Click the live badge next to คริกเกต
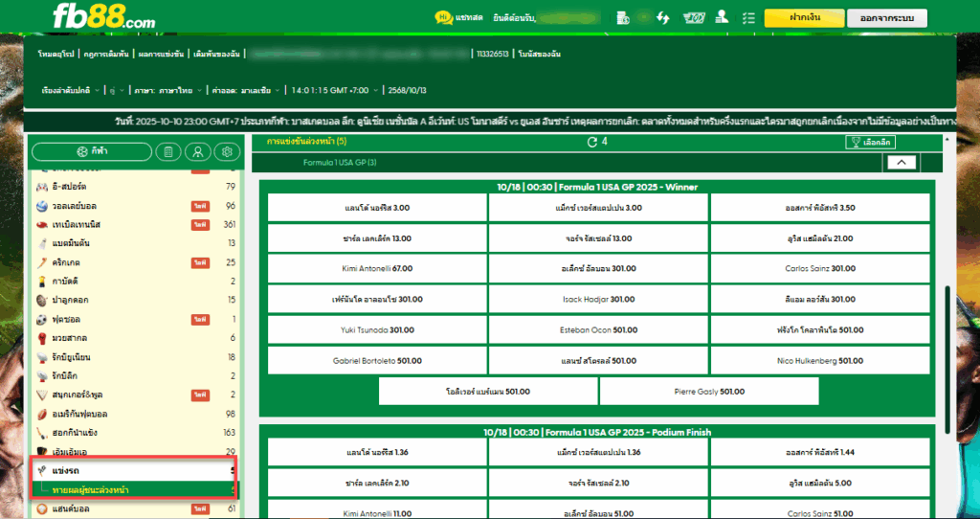 click(200, 262)
